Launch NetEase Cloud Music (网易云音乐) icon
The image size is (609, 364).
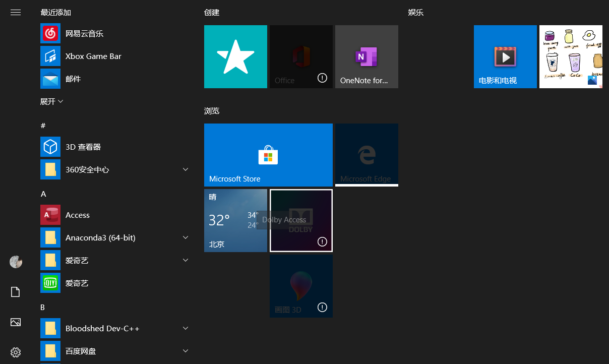[50, 34]
